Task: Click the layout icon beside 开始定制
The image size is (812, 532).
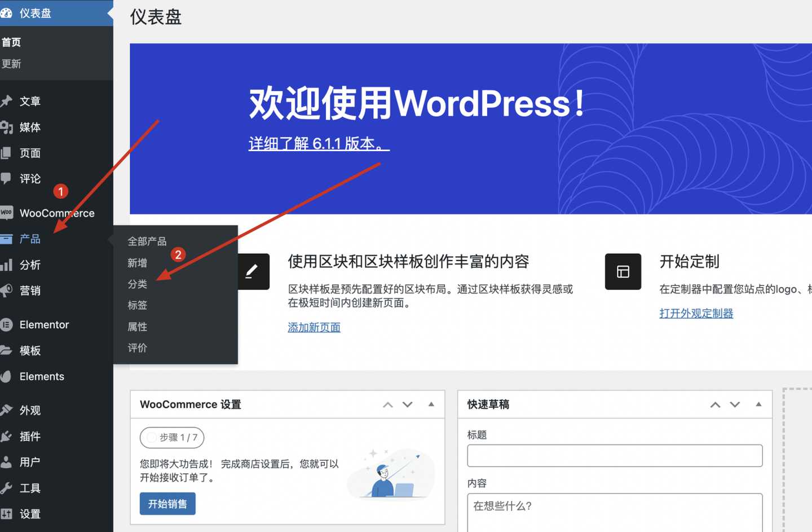Action: point(623,271)
